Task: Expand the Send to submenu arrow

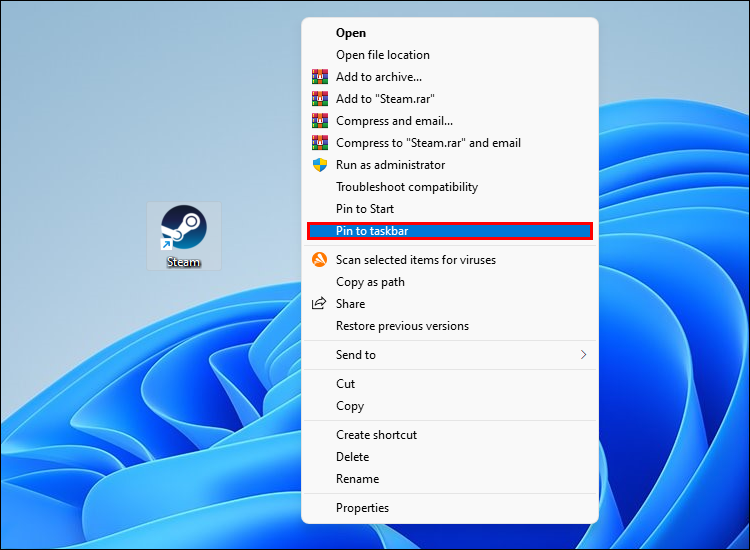Action: 583,354
